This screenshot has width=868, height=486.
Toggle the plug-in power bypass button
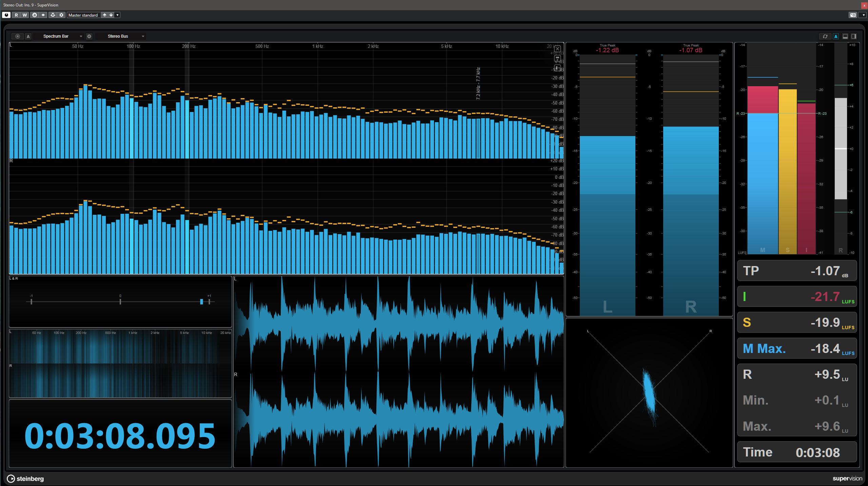coord(6,15)
